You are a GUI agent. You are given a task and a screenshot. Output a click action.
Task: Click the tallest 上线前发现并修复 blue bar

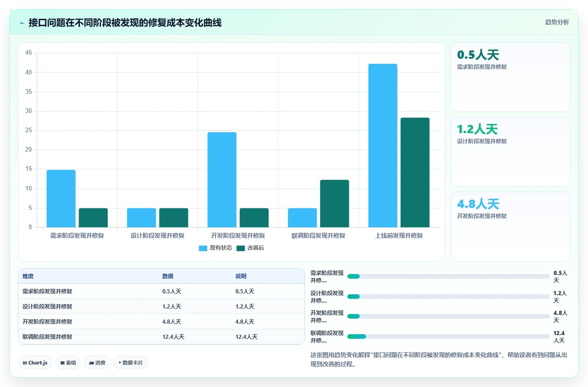pyautogui.click(x=383, y=146)
